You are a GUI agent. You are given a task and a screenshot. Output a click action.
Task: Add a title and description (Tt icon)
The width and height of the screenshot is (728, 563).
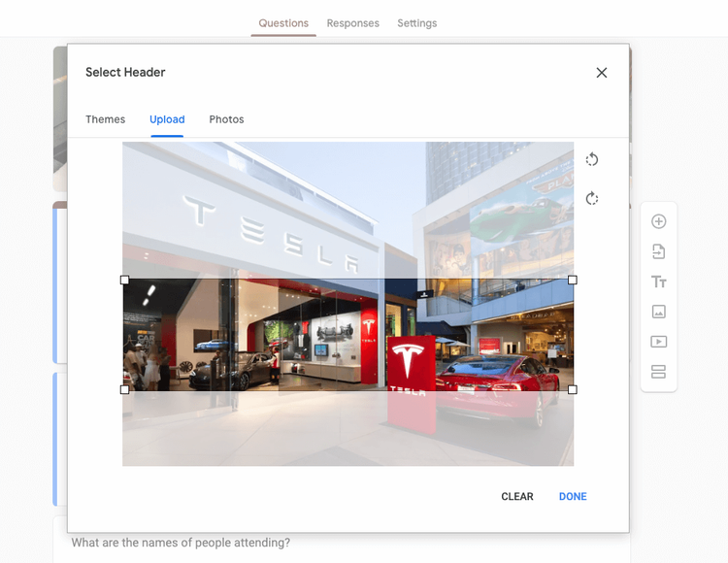coord(658,281)
